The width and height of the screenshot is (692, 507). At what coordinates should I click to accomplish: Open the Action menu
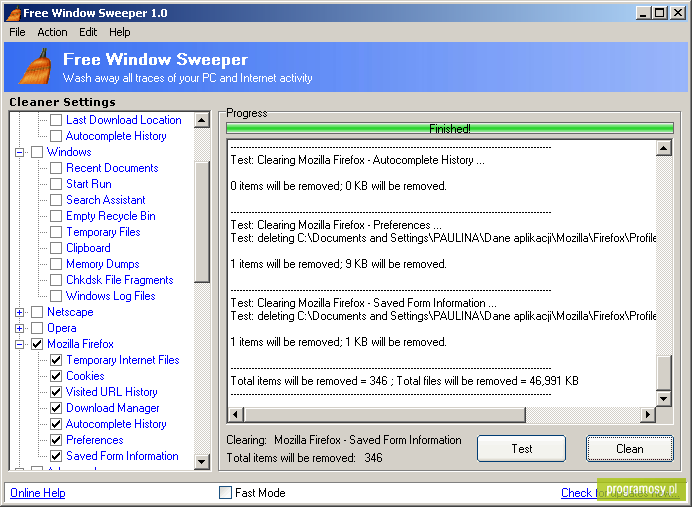[x=52, y=32]
